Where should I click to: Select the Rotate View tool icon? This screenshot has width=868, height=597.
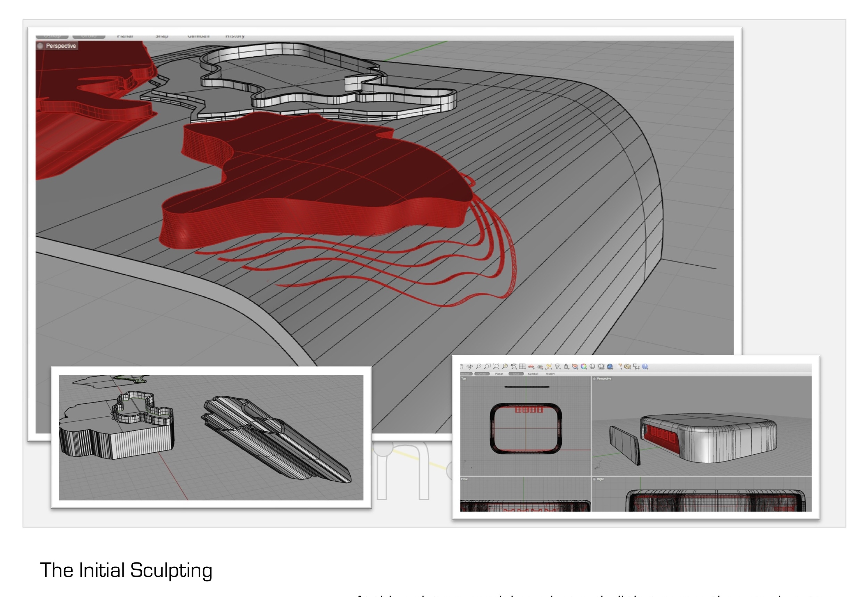pos(470,367)
